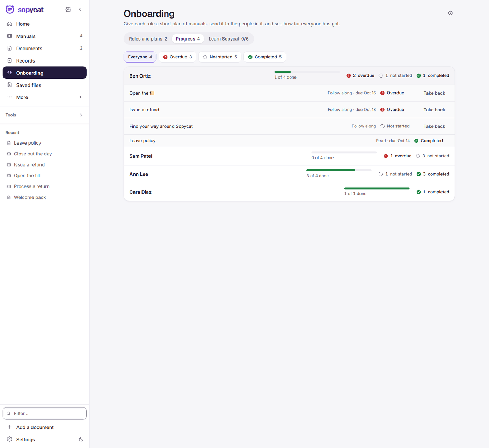Expand the More menu in sidebar
Screen dimensions: 489x448
(45, 97)
